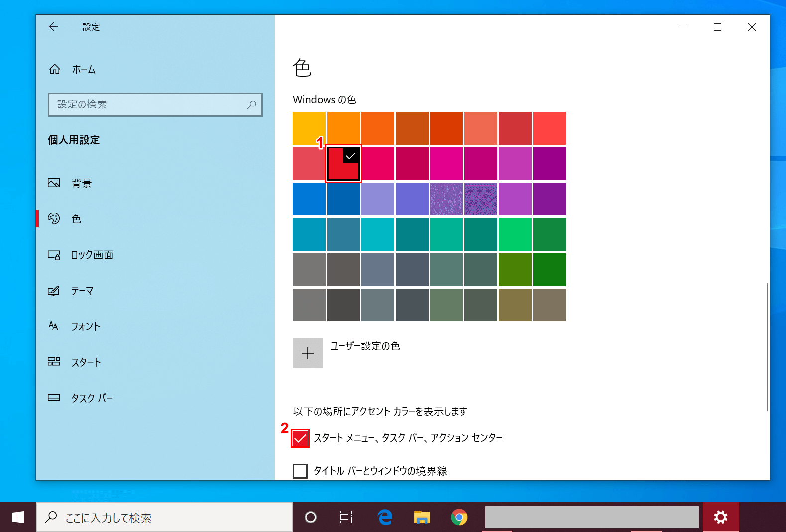Screen dimensions: 786x532
Task: Select the 色 palette icon in sidebar
Action: point(54,218)
